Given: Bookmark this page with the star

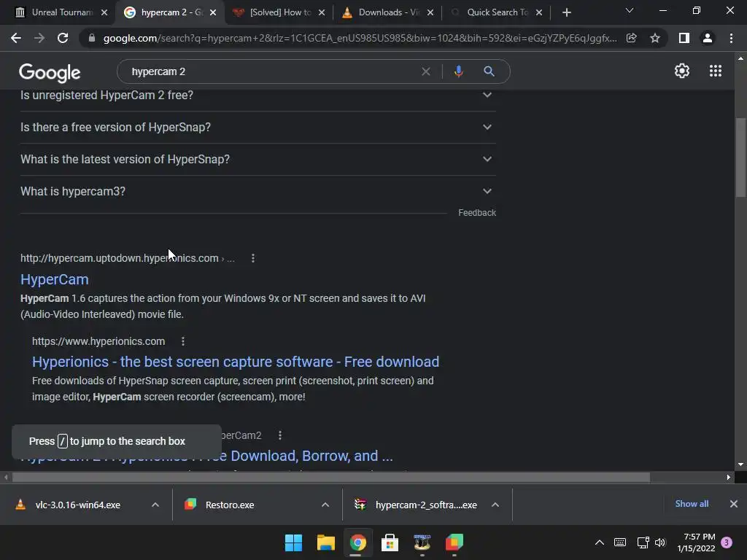Looking at the screenshot, I should pyautogui.click(x=655, y=38).
